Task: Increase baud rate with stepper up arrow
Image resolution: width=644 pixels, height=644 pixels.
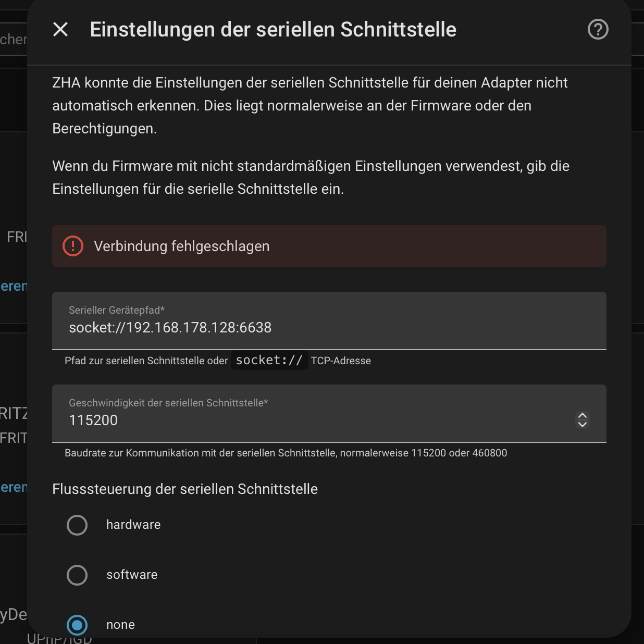Action: (x=583, y=416)
